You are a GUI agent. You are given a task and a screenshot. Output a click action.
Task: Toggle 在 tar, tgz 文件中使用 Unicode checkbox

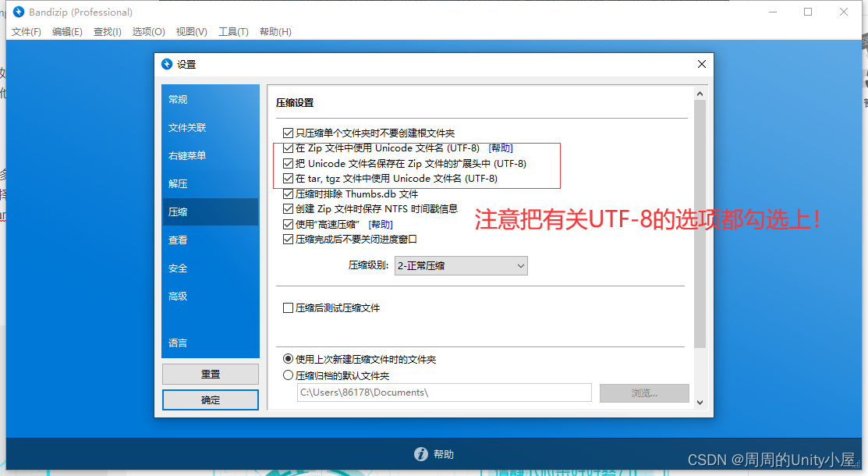(288, 179)
